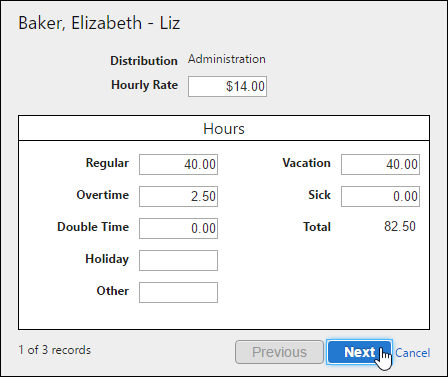
Task: Click the '1 of 3 records' indicator
Action: pyautogui.click(x=55, y=350)
